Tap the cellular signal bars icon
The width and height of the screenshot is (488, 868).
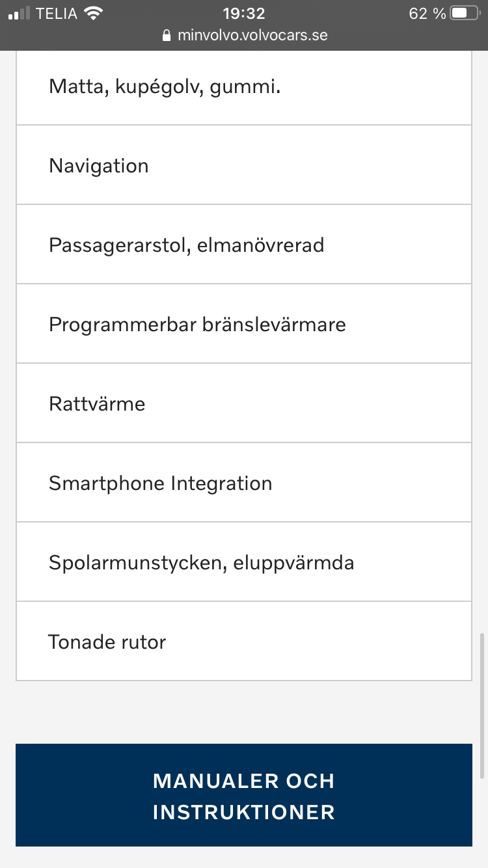click(x=19, y=13)
